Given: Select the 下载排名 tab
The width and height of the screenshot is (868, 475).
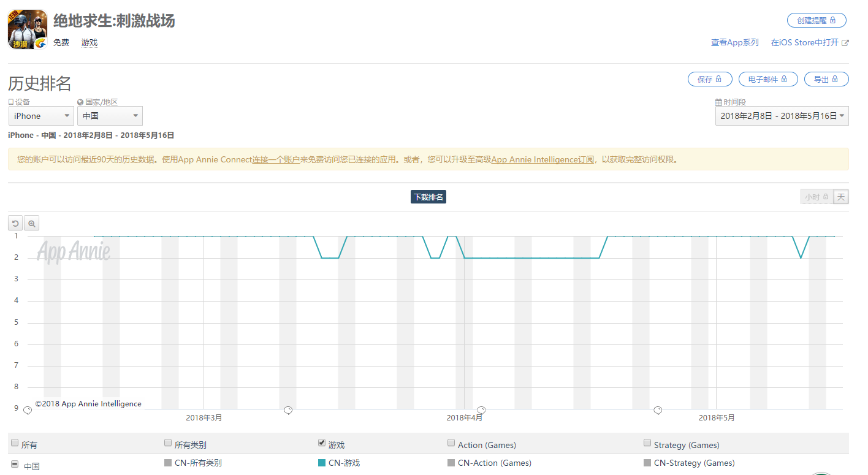Looking at the screenshot, I should (428, 197).
